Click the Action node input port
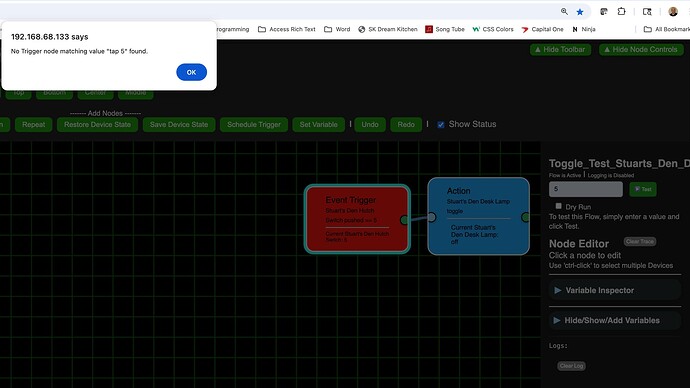This screenshot has height=388, width=690. coord(432,217)
